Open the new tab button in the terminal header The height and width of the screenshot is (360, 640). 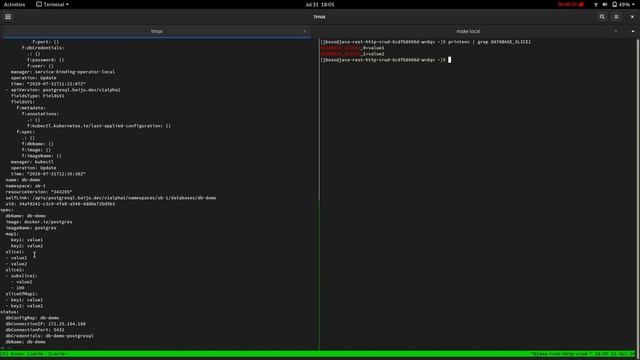pyautogui.click(x=8, y=17)
